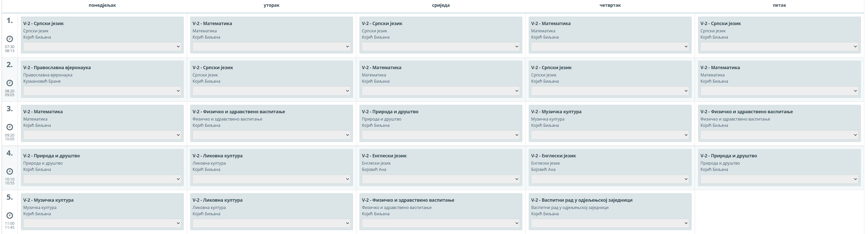Open dropdown for Tuesday period 3 Физичко васпитање

[x=271, y=135]
